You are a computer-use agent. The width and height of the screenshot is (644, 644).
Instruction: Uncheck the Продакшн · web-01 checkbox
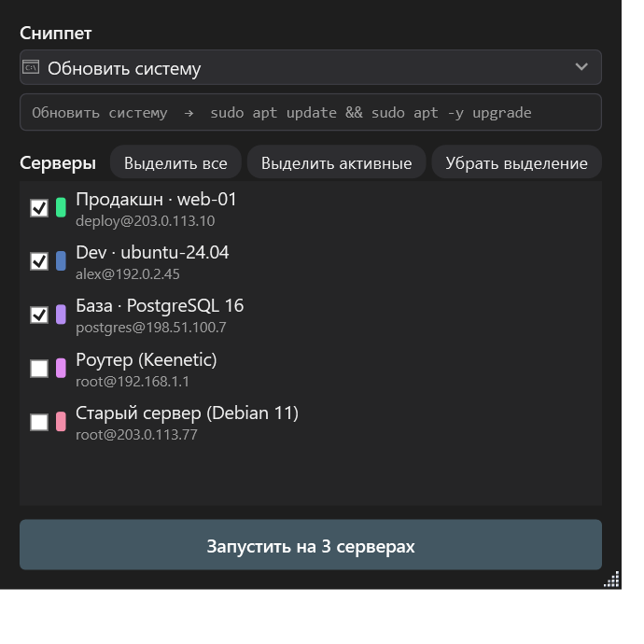pos(39,208)
